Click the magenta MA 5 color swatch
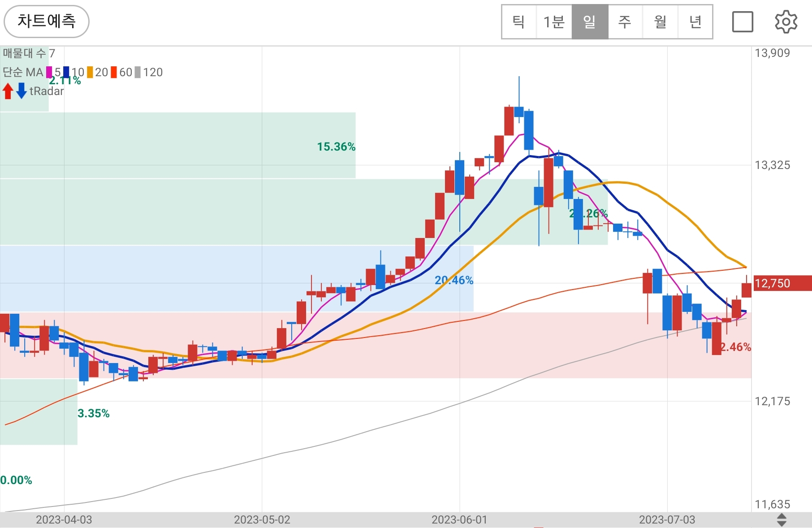812x528 pixels. click(49, 72)
